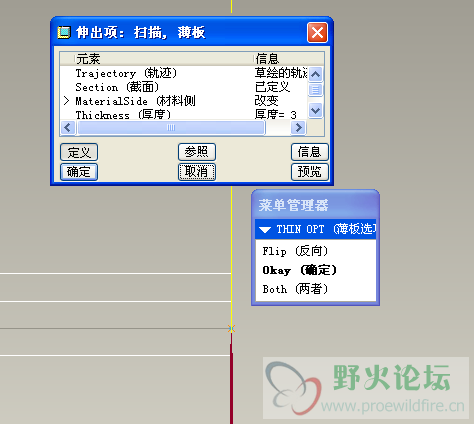
Task: Select Flip (反向) menu option
Action: pyautogui.click(x=295, y=251)
